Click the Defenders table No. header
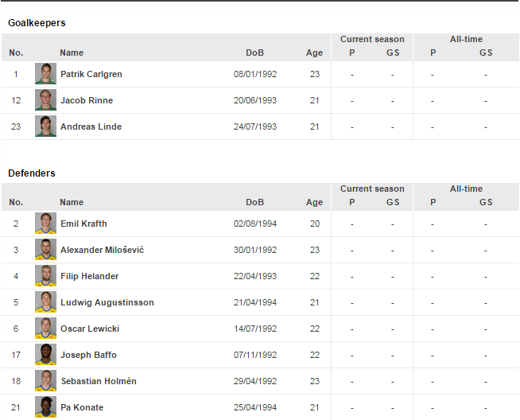 click(16, 202)
